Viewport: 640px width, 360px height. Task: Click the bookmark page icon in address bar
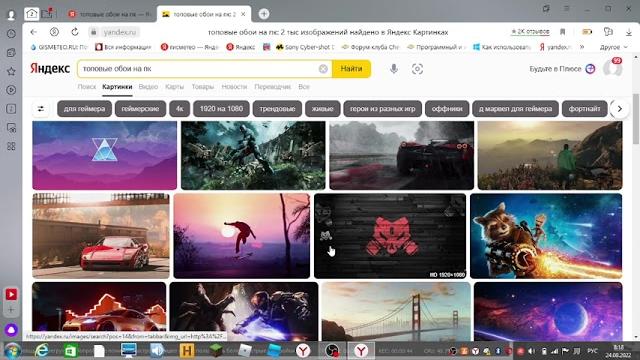(562, 32)
